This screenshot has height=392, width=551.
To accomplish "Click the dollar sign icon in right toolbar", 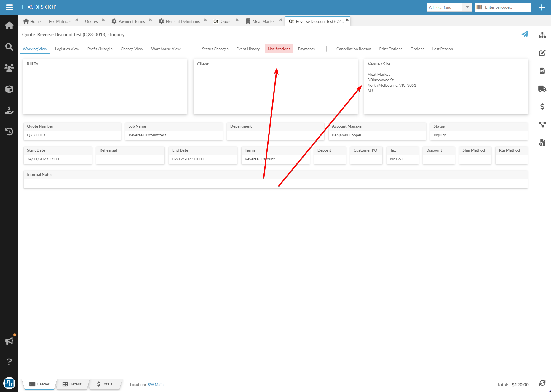I will click(x=542, y=107).
